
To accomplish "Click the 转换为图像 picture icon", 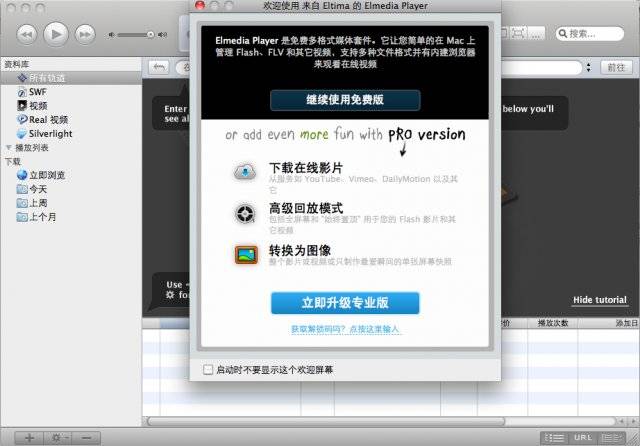I will click(x=245, y=254).
